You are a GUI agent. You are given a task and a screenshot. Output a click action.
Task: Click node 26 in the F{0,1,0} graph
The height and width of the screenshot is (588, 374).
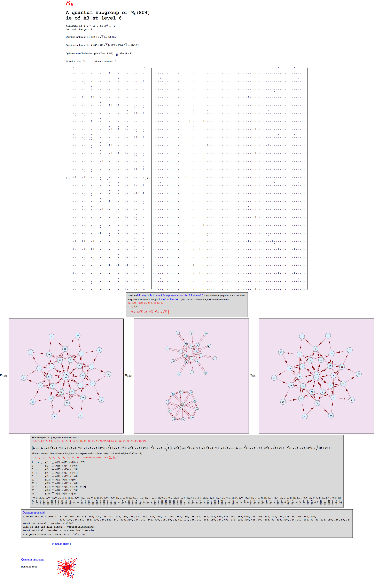coord(173,361)
